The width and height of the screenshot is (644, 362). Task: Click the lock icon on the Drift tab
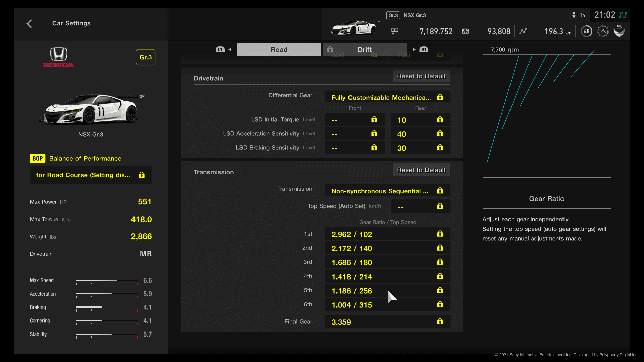(330, 49)
